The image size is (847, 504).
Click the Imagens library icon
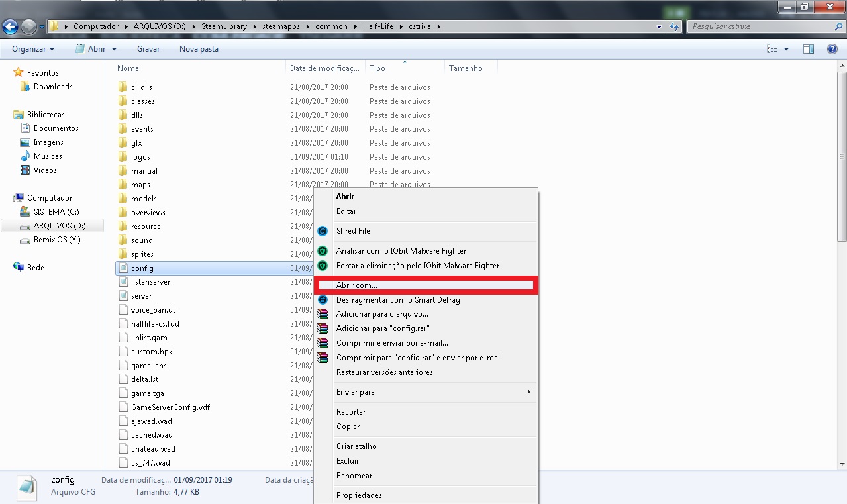coord(25,142)
